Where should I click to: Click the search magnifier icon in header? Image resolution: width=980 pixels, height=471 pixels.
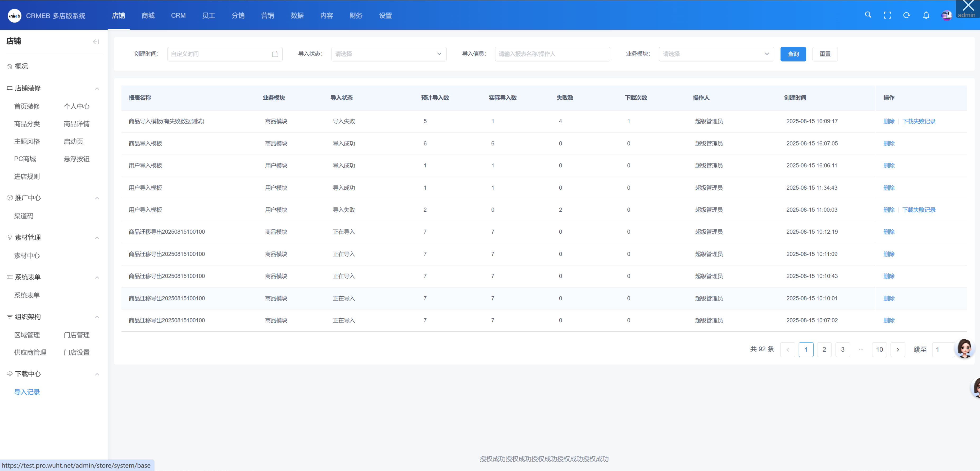pyautogui.click(x=868, y=15)
